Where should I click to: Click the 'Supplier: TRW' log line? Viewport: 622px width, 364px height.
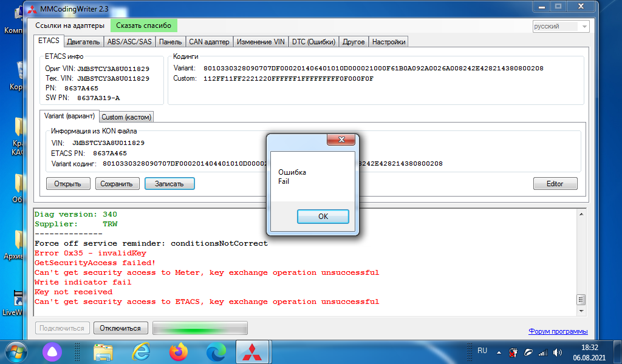point(76,224)
